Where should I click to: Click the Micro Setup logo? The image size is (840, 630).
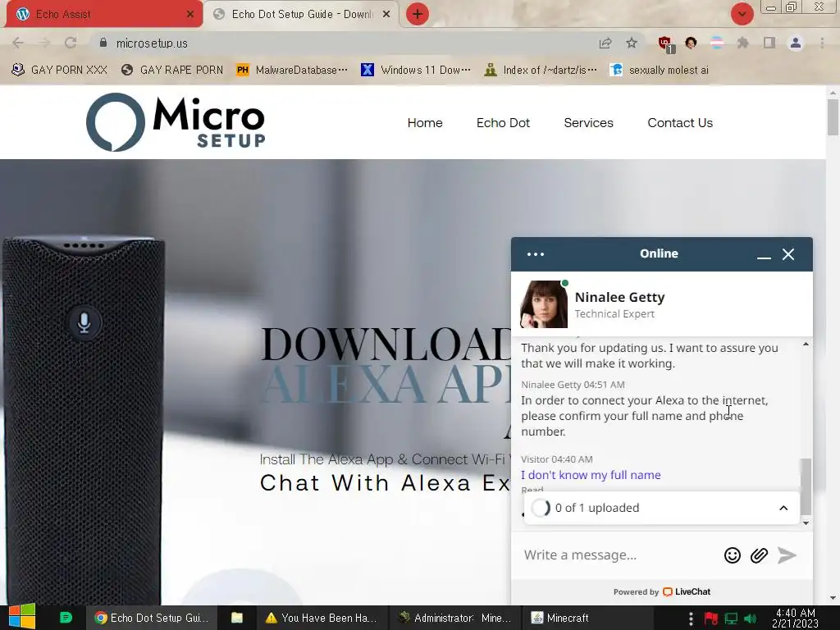(x=176, y=122)
